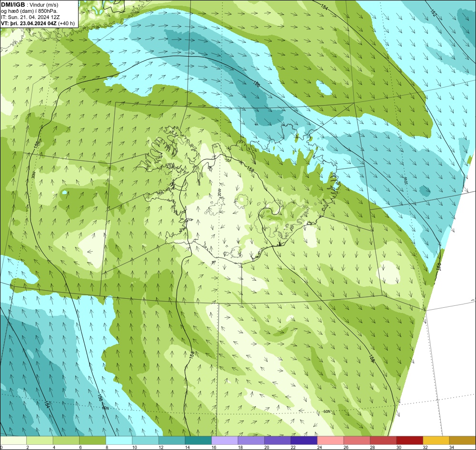Choose the 30–32 m/s dark red legend swatch
The height and width of the screenshot is (450, 476).
coord(409,440)
